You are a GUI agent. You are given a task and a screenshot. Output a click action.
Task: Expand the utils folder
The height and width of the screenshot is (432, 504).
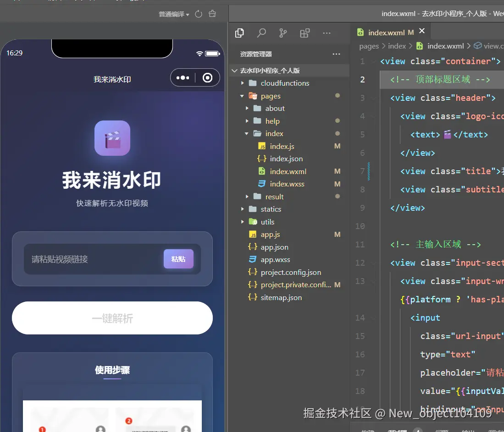pos(243,222)
